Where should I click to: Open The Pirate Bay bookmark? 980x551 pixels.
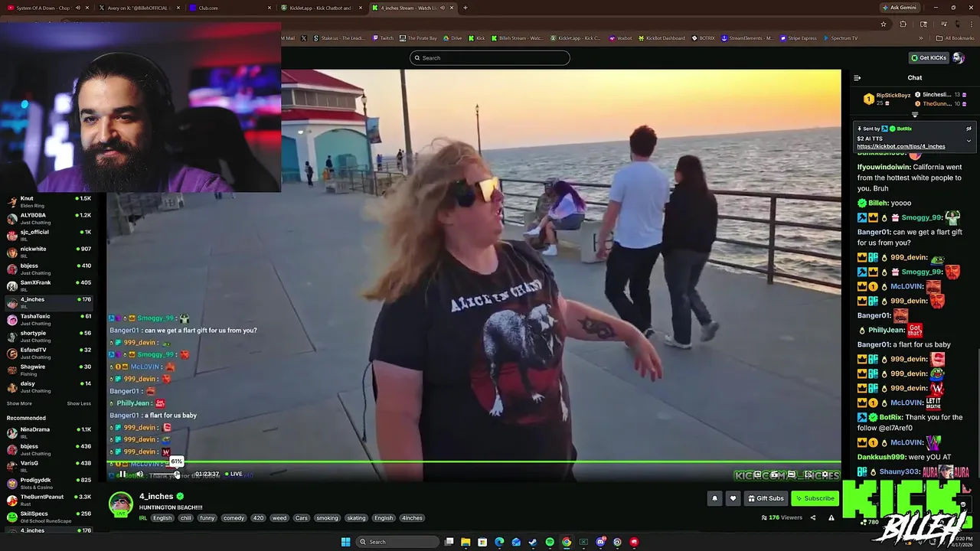coord(419,38)
